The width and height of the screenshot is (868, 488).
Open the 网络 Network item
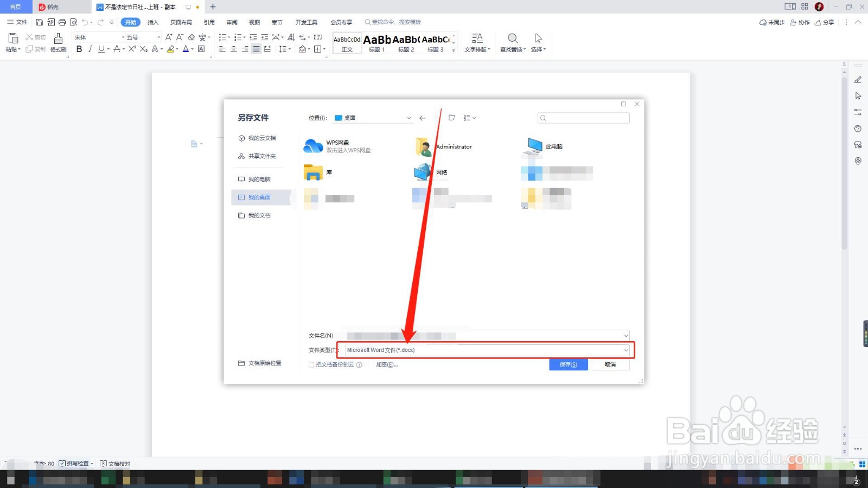tap(431, 172)
